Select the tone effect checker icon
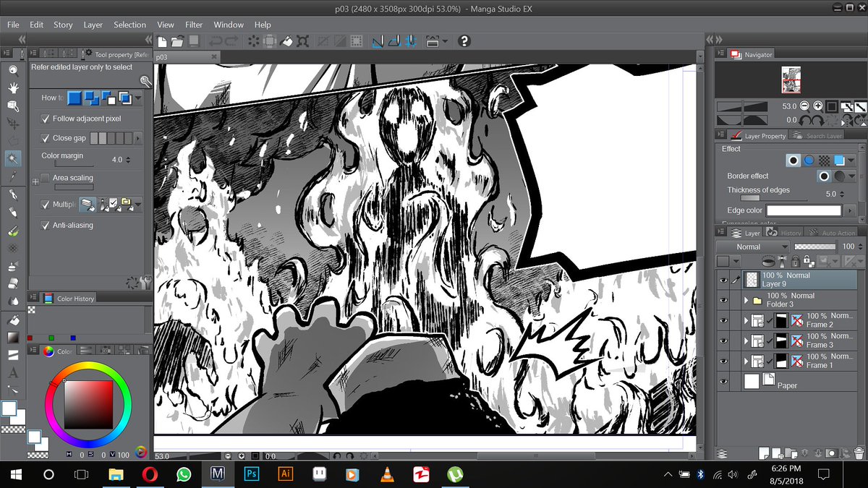Viewport: 868px width, 488px height. (x=825, y=160)
